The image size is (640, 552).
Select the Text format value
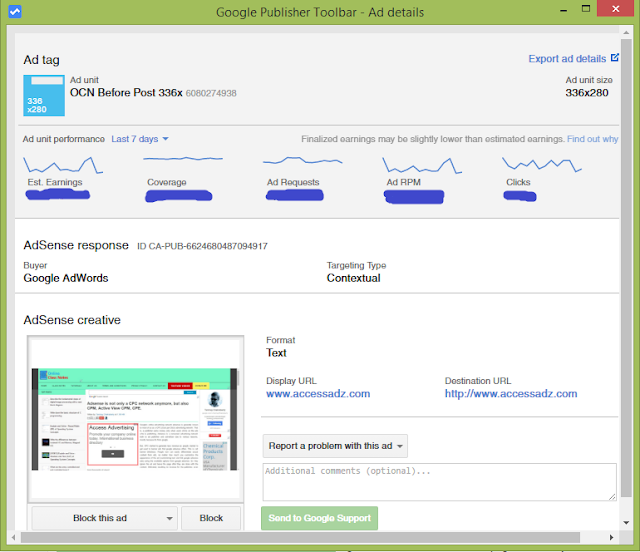(x=276, y=353)
